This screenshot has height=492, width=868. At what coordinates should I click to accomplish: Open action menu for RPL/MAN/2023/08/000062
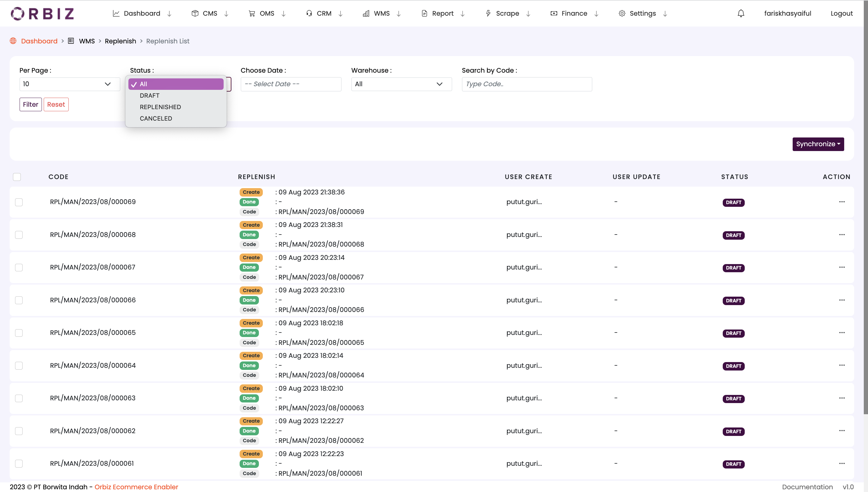click(842, 430)
